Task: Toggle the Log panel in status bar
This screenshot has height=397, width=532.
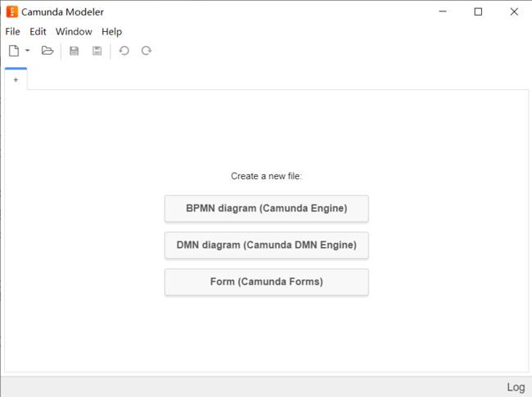Action: [516, 387]
